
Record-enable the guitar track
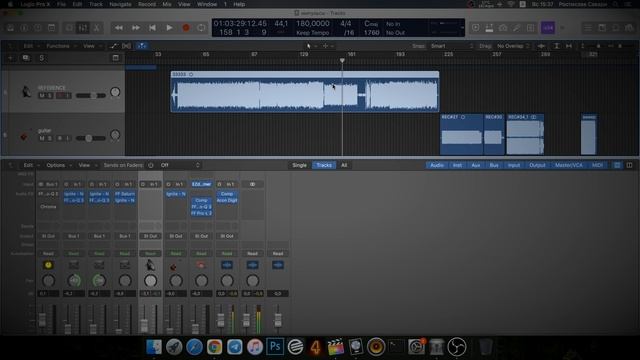[60, 138]
